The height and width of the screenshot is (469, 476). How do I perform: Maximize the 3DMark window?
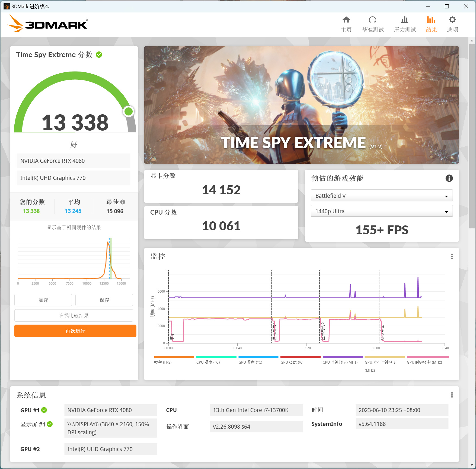tap(447, 6)
